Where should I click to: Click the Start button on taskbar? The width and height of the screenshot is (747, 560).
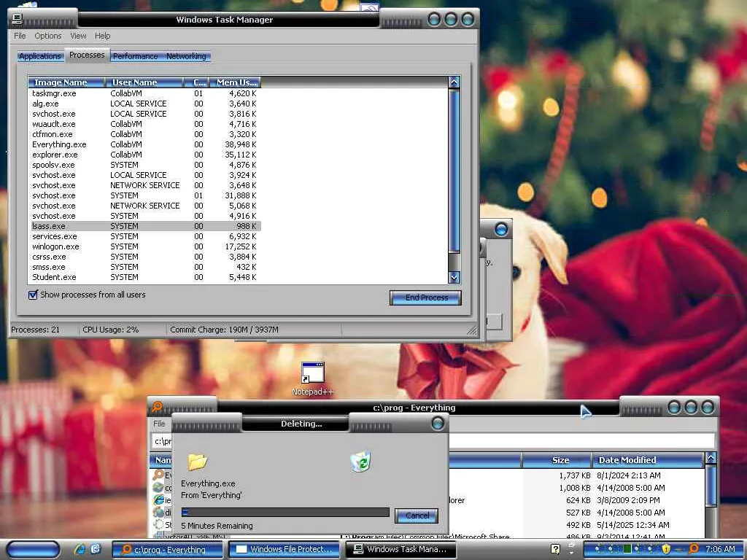33,549
